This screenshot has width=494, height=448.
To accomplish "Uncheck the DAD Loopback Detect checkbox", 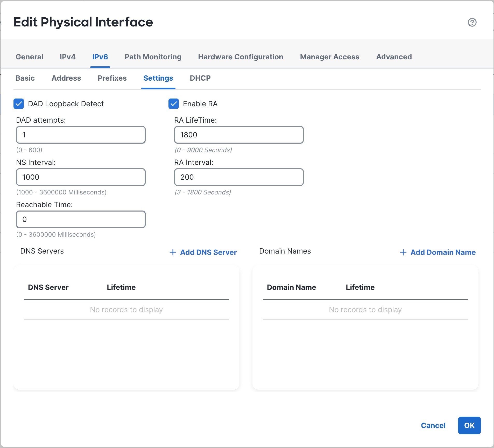I will [18, 104].
